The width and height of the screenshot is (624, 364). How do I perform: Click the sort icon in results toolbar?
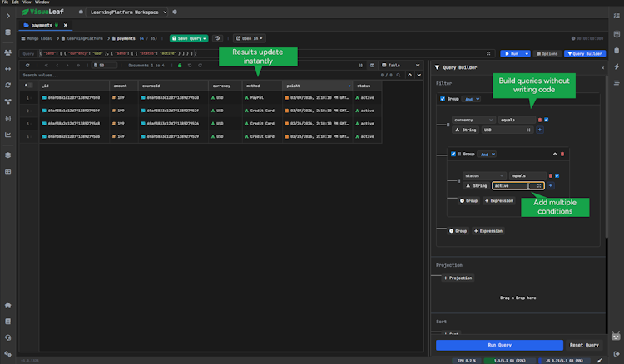click(360, 65)
